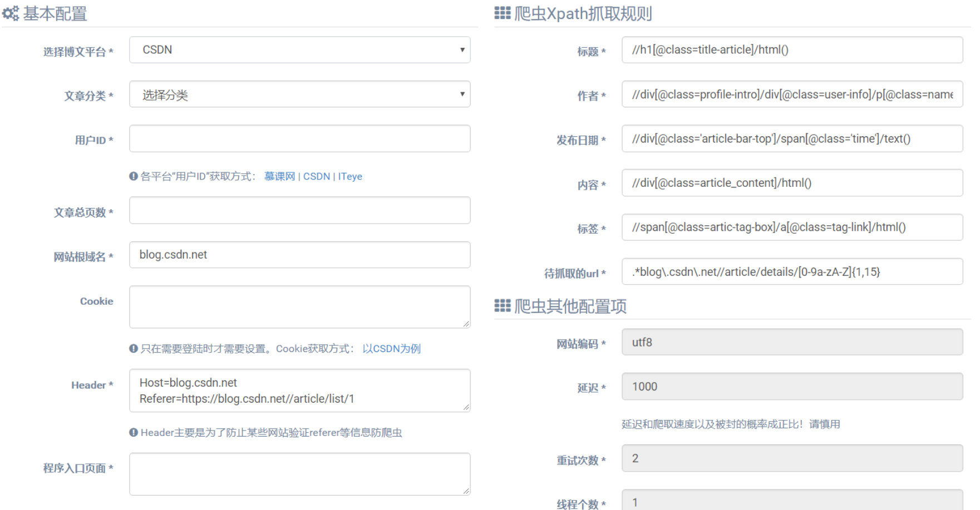Click the 程序入口页面 entry page textarea
980x510 pixels.
click(299, 473)
